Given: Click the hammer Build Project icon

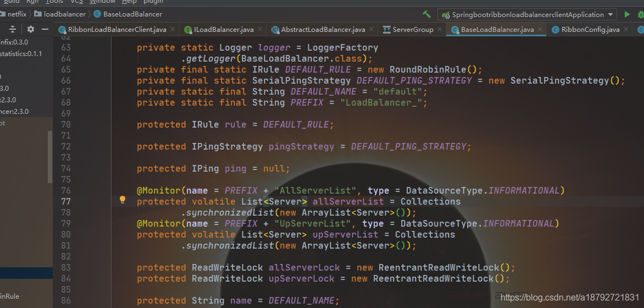Looking at the screenshot, I should (427, 14).
